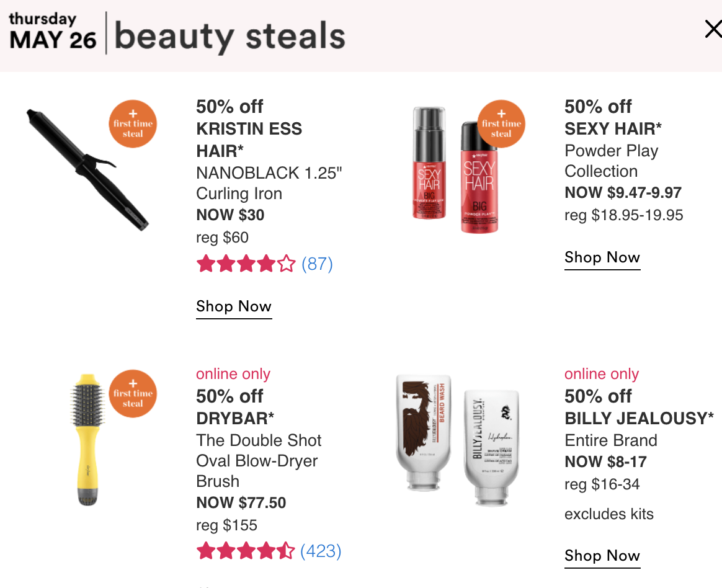View the 423 reviews for Drybar brush

click(x=321, y=551)
